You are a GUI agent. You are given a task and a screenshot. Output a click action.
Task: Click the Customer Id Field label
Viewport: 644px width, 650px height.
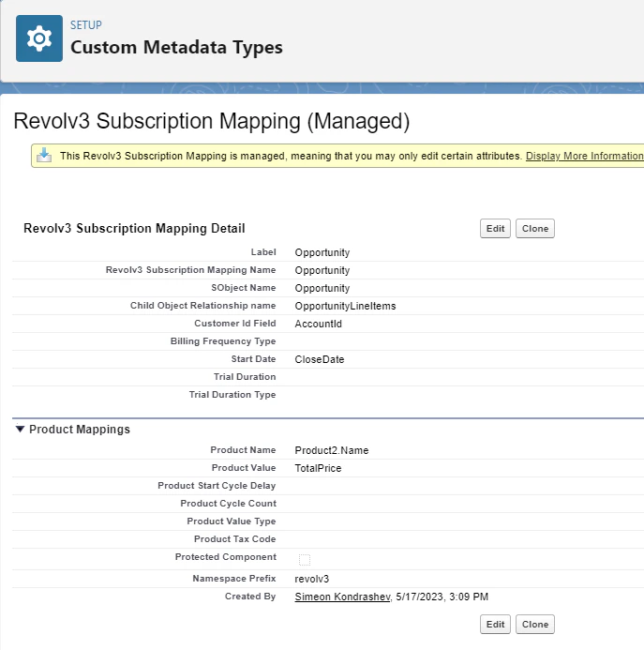(x=235, y=324)
